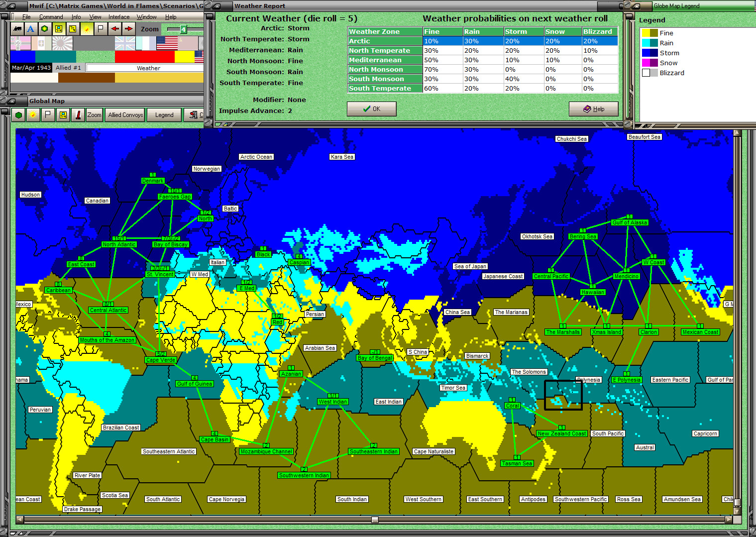756x537 pixels.
Task: Roll up the Weather Report window
Action: coord(218,6)
